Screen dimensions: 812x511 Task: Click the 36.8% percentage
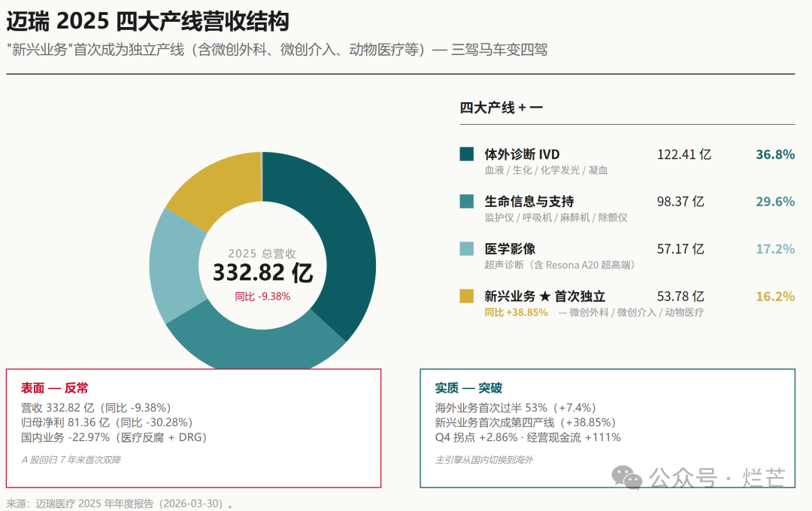pyautogui.click(x=775, y=154)
